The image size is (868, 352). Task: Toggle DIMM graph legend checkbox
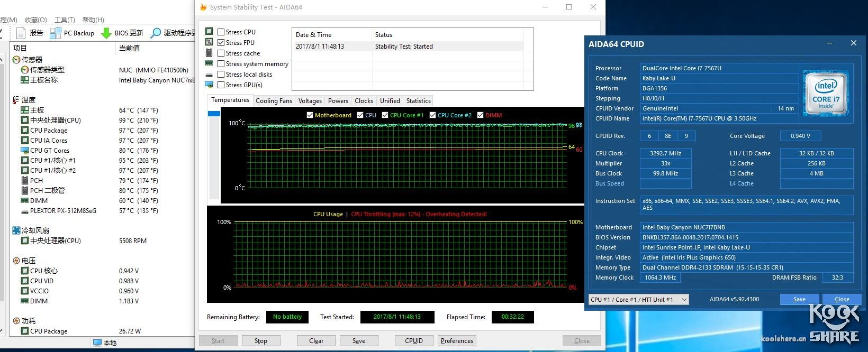pyautogui.click(x=480, y=115)
